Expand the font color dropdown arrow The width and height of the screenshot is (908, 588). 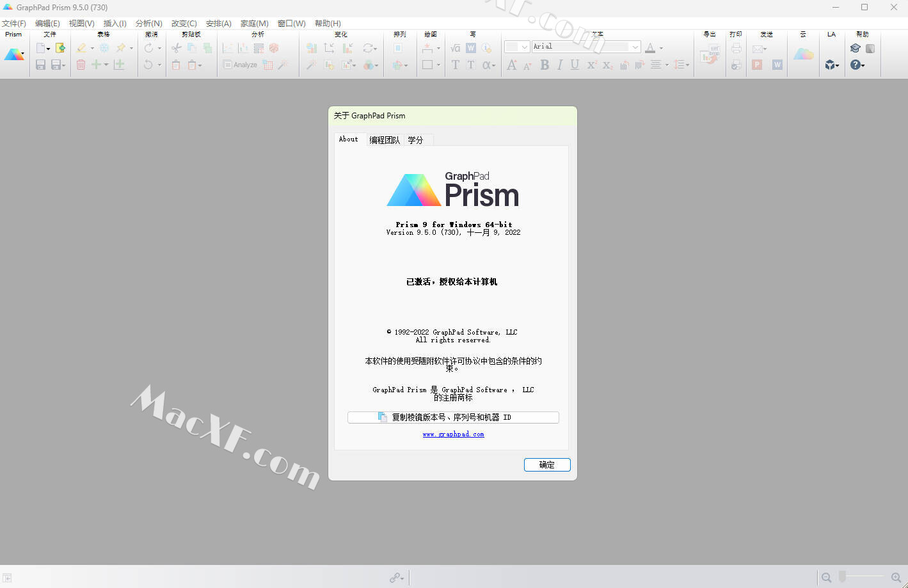click(x=661, y=49)
